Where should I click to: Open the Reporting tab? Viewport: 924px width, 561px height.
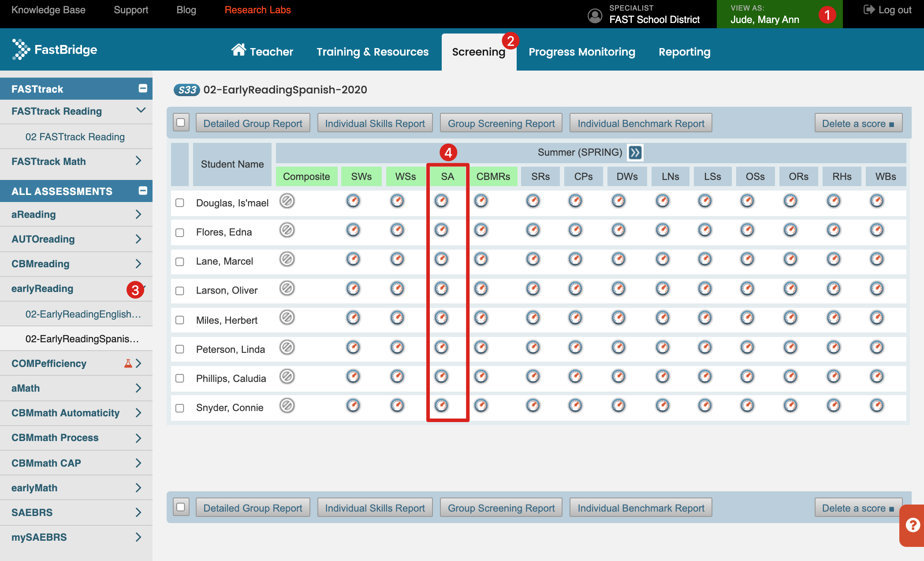pyautogui.click(x=684, y=52)
